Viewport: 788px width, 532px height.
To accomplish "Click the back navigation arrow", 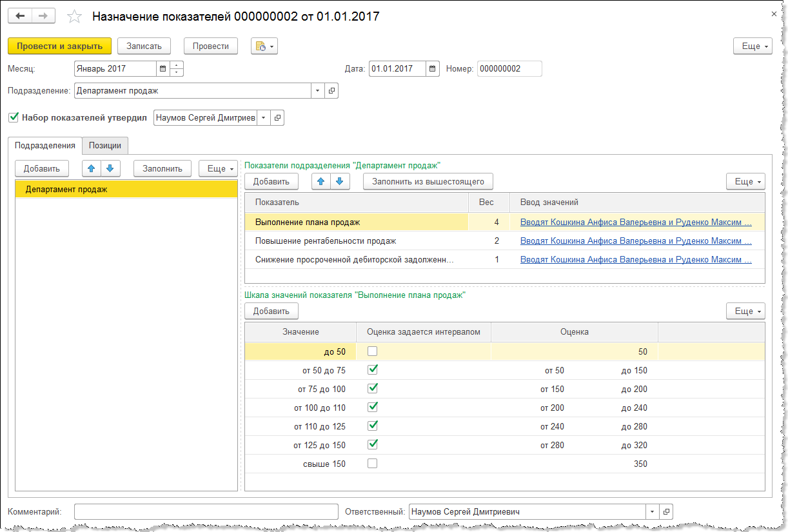I will 20,16.
